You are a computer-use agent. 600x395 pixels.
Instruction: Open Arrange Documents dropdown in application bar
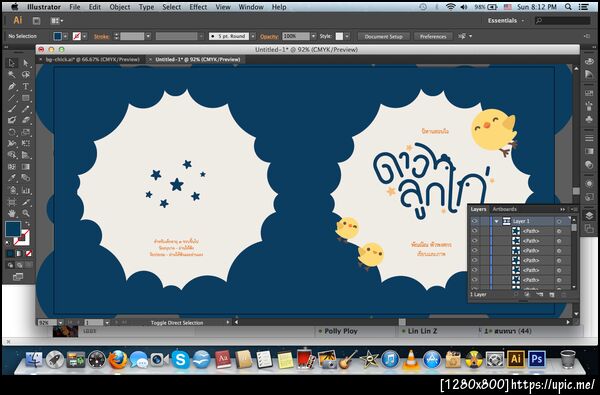[x=57, y=21]
